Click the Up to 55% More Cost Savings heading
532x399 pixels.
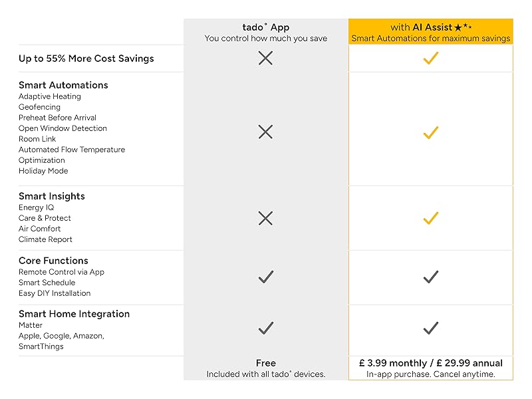86,59
